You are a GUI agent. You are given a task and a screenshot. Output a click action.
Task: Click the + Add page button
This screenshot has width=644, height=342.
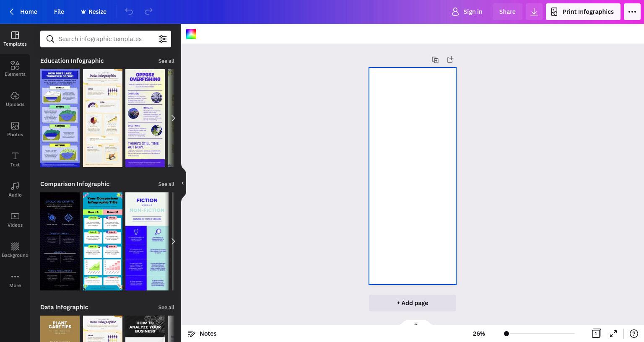coord(413,303)
